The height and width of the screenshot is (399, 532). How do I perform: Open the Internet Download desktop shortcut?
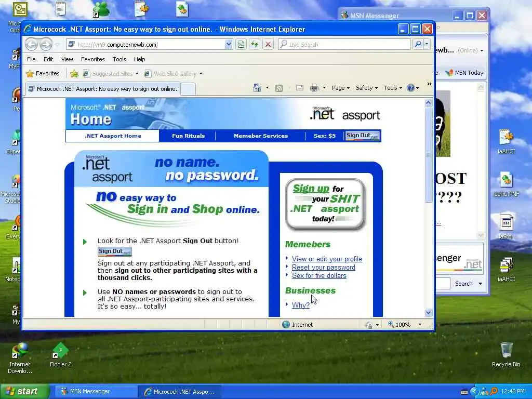[20, 358]
